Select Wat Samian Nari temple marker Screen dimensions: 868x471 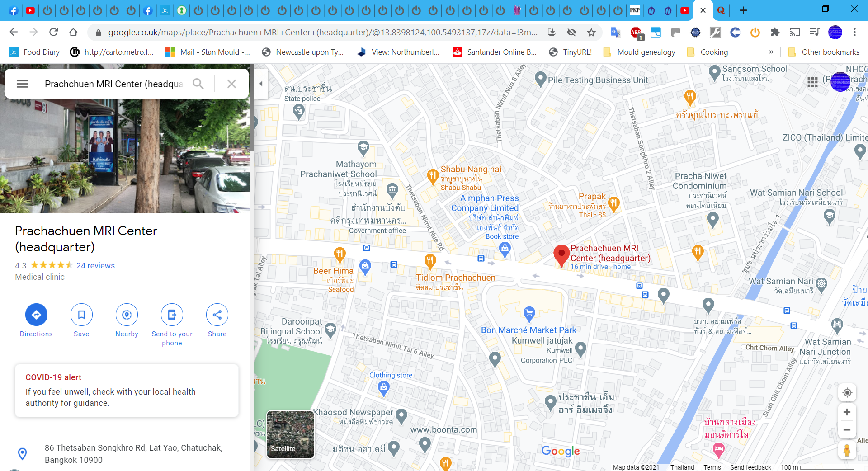tap(821, 283)
